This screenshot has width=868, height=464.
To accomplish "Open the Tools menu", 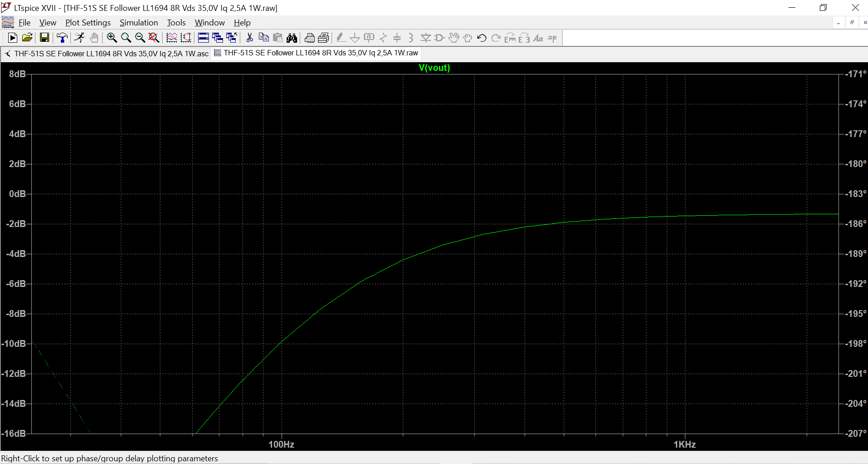I will [x=176, y=23].
